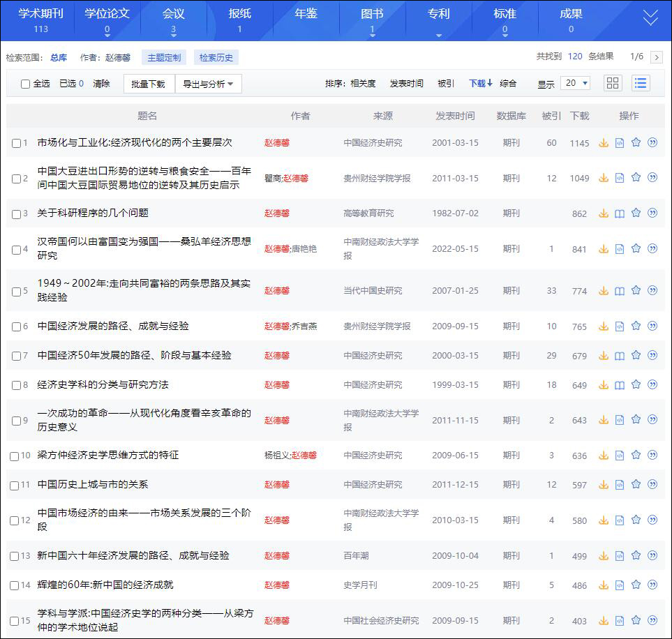The height and width of the screenshot is (639, 672).
Task: Click cite quote icon for 中国历史上城与市的关系
Action: [652, 484]
